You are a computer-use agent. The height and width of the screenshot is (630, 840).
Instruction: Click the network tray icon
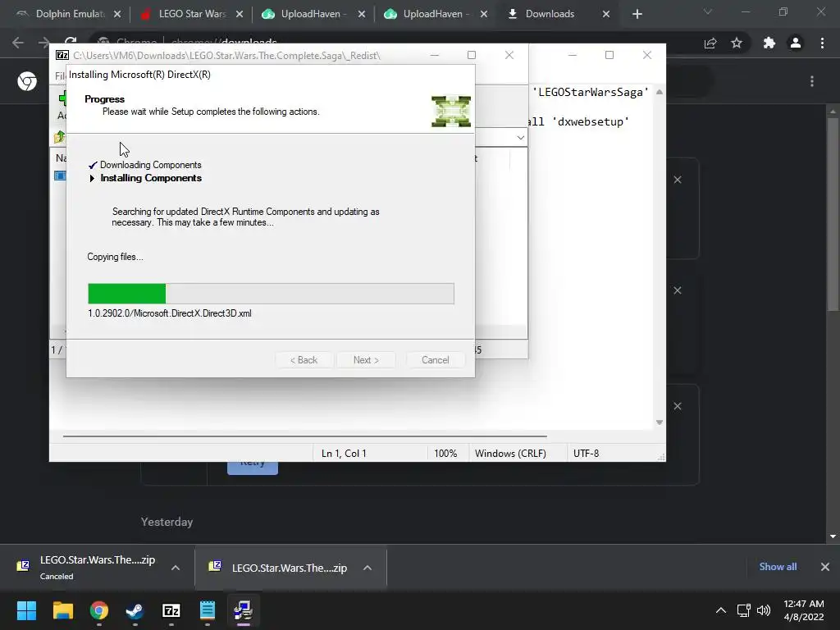743,610
